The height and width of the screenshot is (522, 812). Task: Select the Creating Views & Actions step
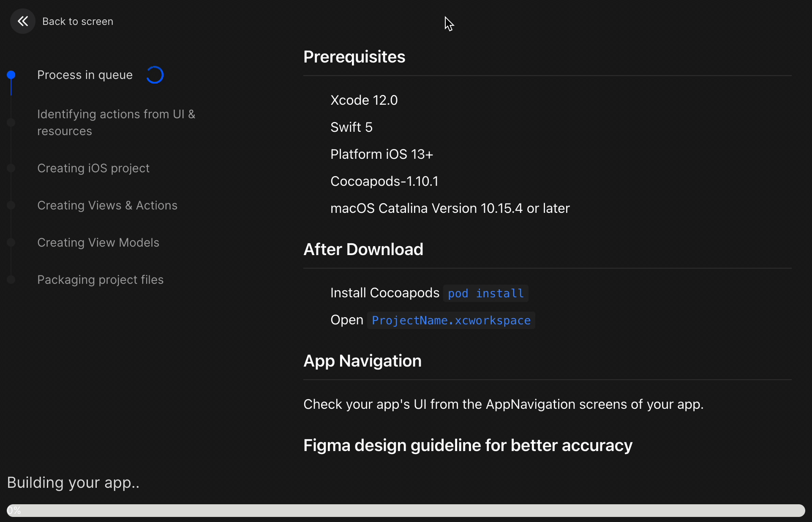click(x=107, y=205)
